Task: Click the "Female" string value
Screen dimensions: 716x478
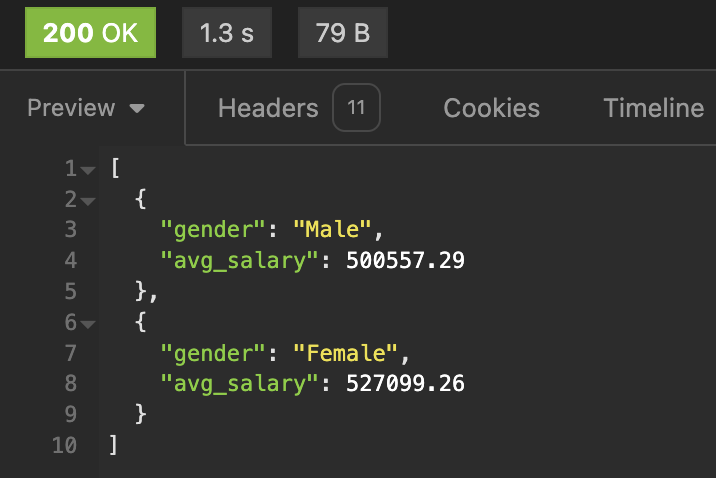Action: point(346,353)
